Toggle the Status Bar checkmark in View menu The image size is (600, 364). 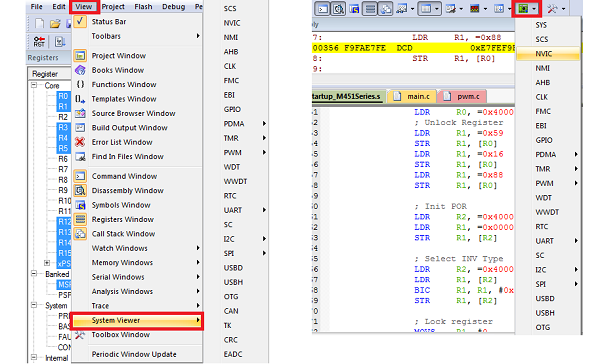tap(80, 21)
